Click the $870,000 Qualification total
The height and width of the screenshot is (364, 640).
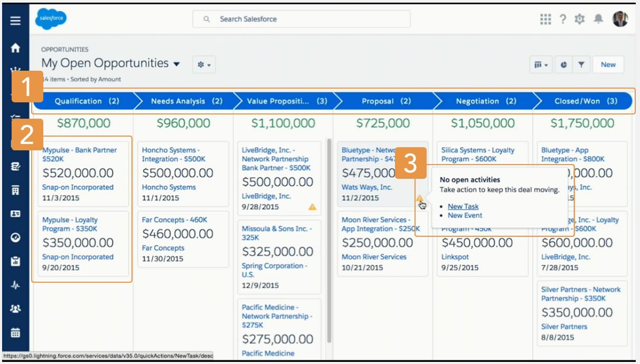pos(84,123)
